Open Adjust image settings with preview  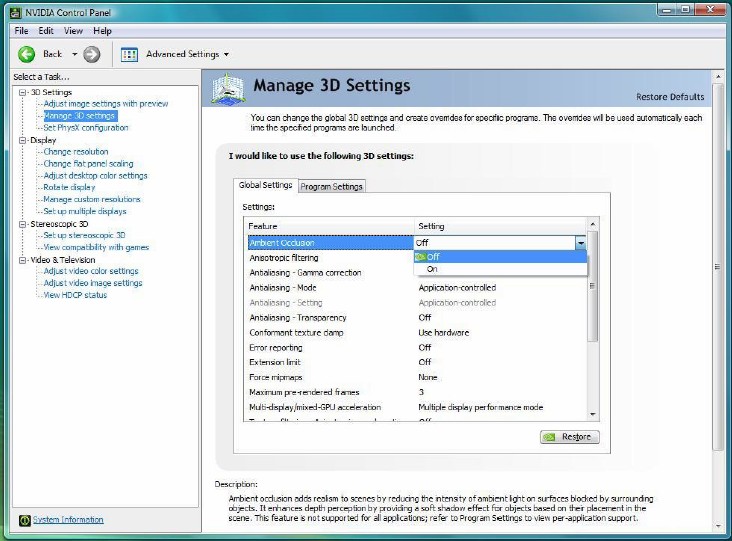[106, 104]
